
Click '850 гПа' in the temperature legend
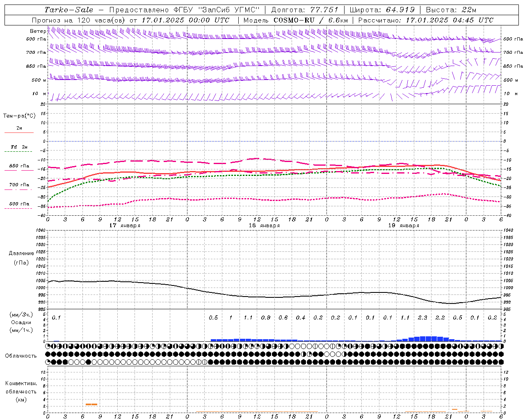pos(19,166)
